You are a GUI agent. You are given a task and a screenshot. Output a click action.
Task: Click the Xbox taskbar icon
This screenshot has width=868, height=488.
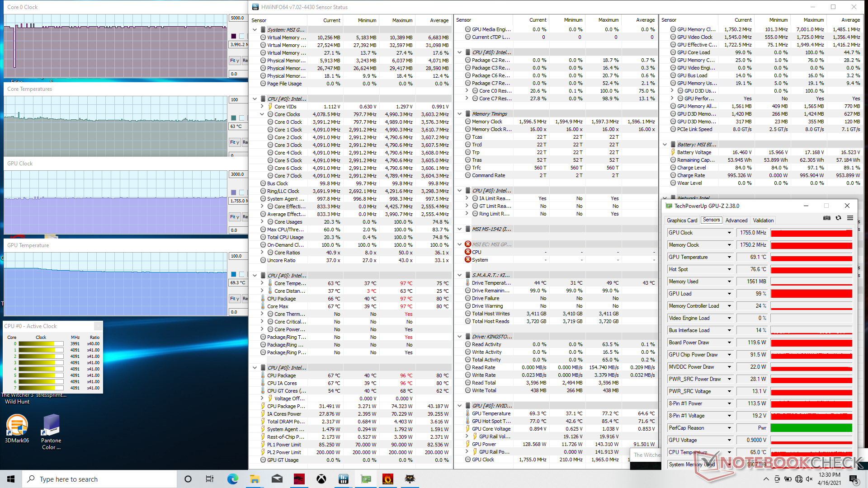(x=321, y=479)
